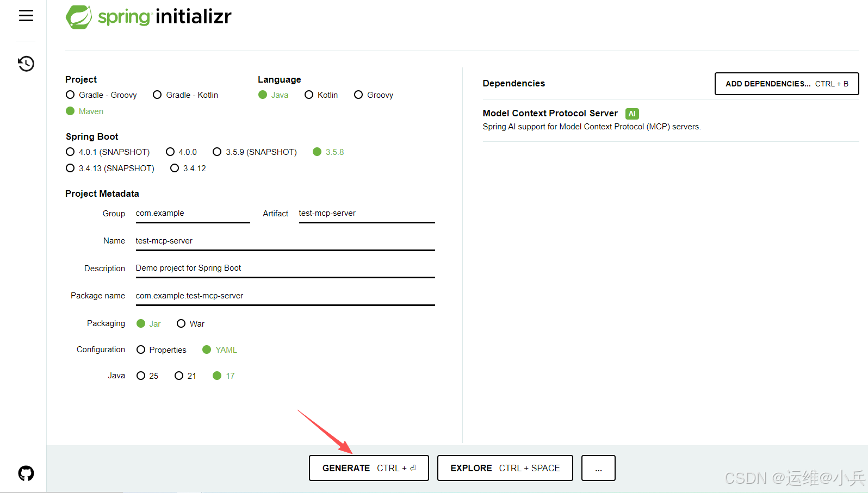
Task: Click the Description input field
Action: 286,269
